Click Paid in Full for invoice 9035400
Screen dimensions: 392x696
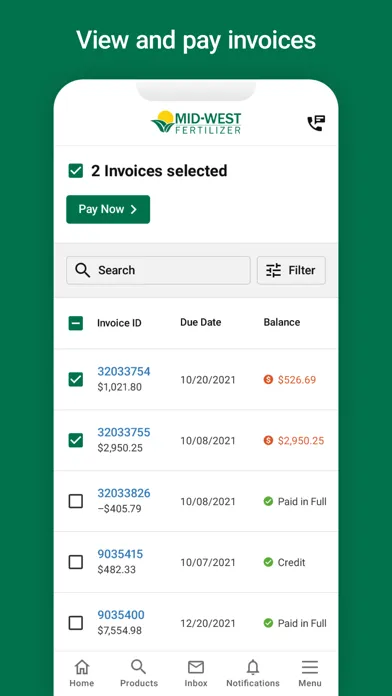click(x=302, y=623)
